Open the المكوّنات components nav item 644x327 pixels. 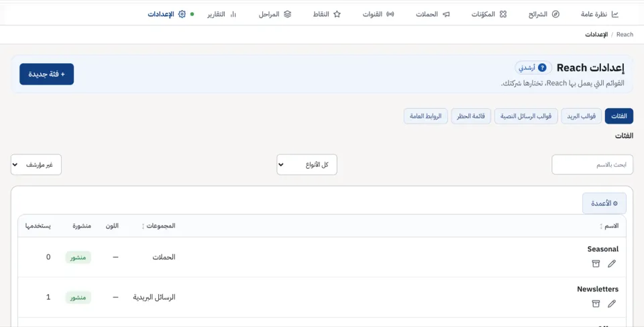tap(489, 14)
